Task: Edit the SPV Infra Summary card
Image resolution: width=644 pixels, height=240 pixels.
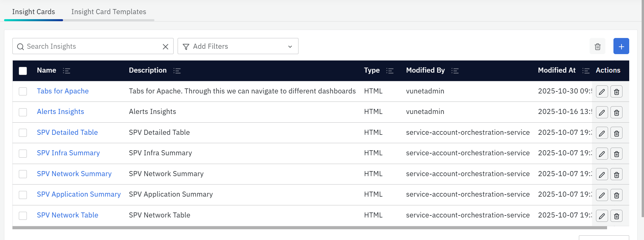Action: pyautogui.click(x=602, y=154)
